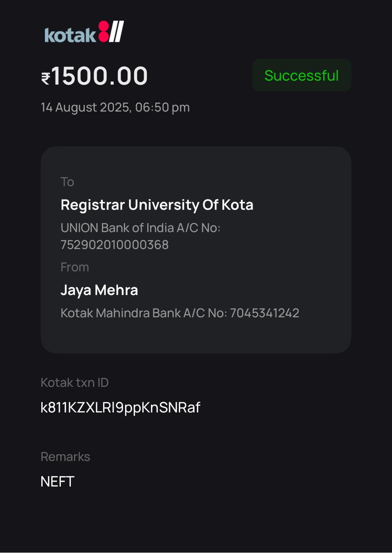This screenshot has height=553, width=392.
Task: Click recipient Registrar University Of Kota
Action: click(x=157, y=205)
